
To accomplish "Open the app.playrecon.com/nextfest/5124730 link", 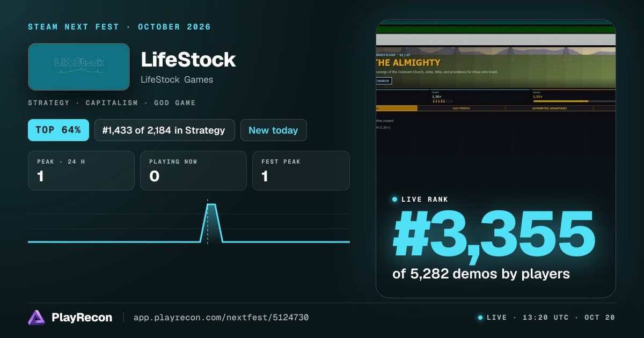I will 221,318.
